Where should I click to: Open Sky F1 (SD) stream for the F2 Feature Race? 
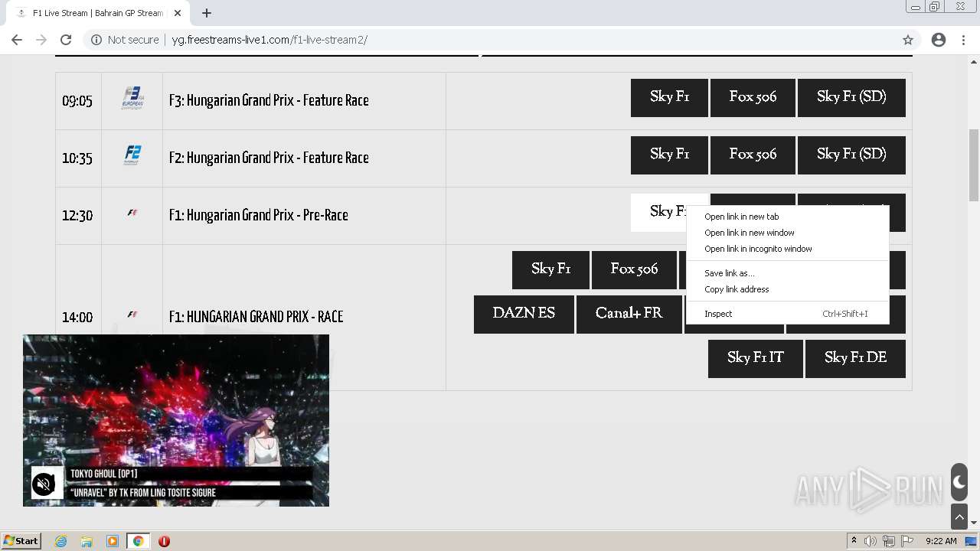851,155
